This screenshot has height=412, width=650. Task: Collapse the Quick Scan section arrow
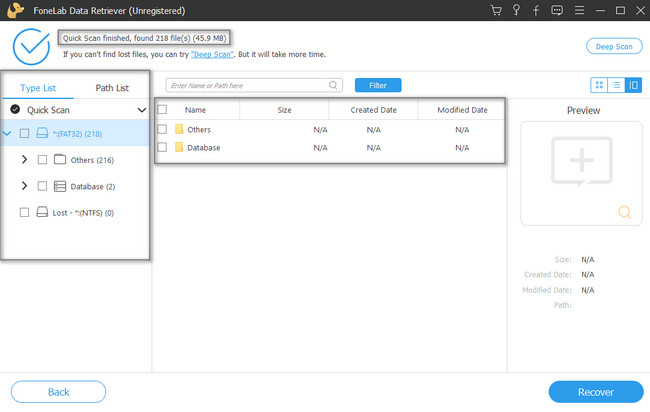click(142, 110)
